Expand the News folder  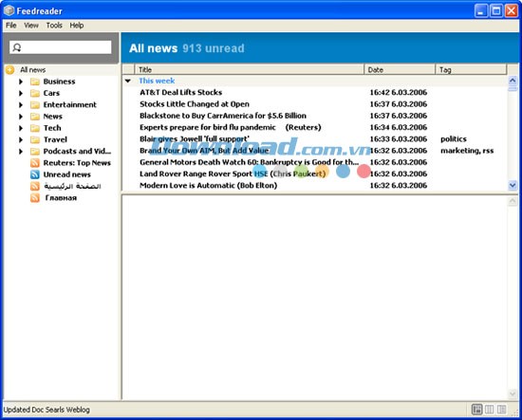[21, 117]
